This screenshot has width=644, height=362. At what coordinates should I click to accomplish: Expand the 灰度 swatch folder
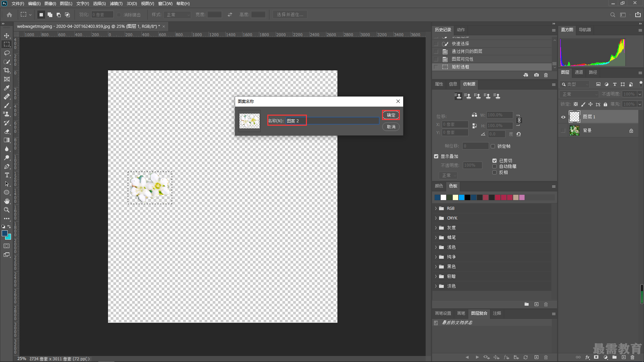pos(436,228)
